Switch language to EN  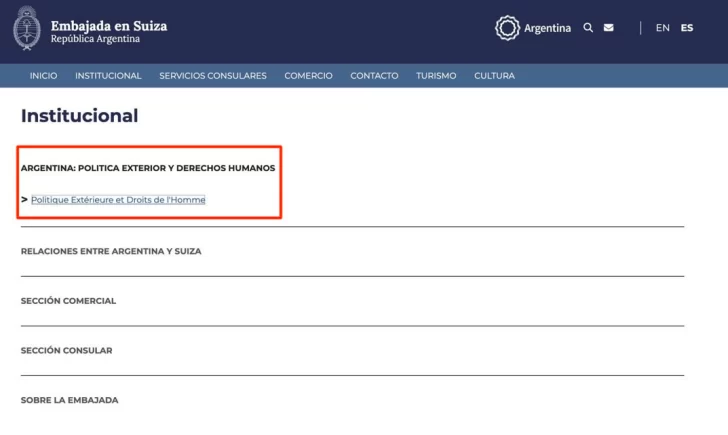pos(662,28)
